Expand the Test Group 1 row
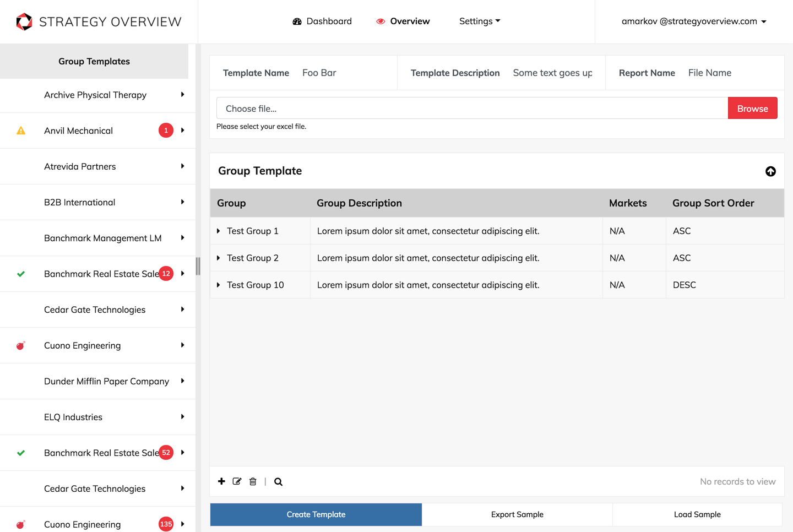Image resolution: width=793 pixels, height=532 pixels. (219, 231)
